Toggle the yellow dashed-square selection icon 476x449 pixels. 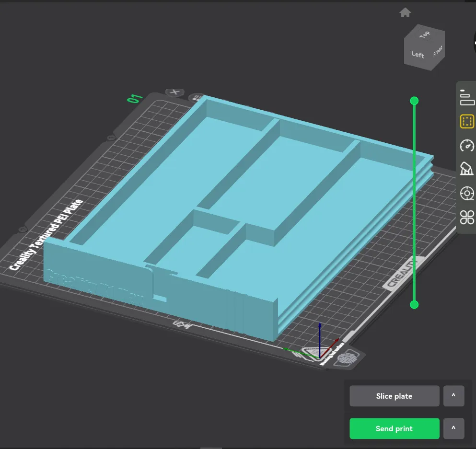[467, 122]
